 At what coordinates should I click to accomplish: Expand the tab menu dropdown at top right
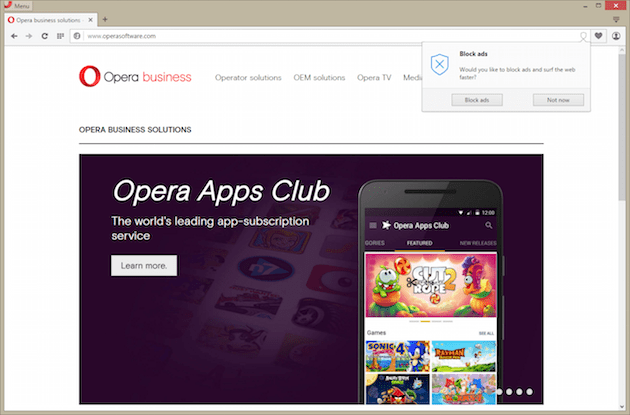click(616, 19)
